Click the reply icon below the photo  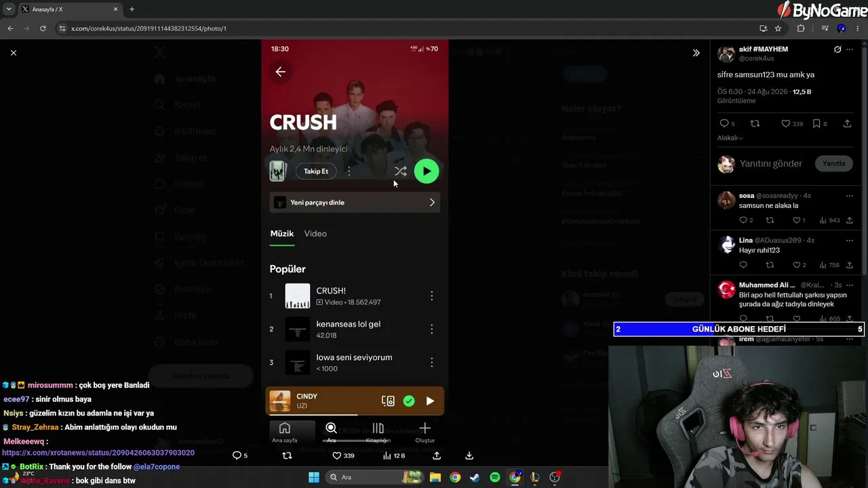[x=237, y=455]
